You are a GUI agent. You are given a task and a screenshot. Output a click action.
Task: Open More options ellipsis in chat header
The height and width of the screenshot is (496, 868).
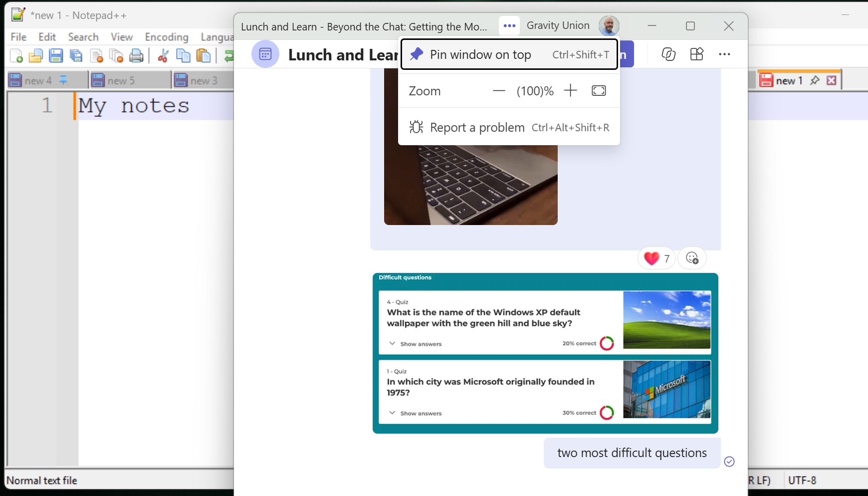coord(724,54)
